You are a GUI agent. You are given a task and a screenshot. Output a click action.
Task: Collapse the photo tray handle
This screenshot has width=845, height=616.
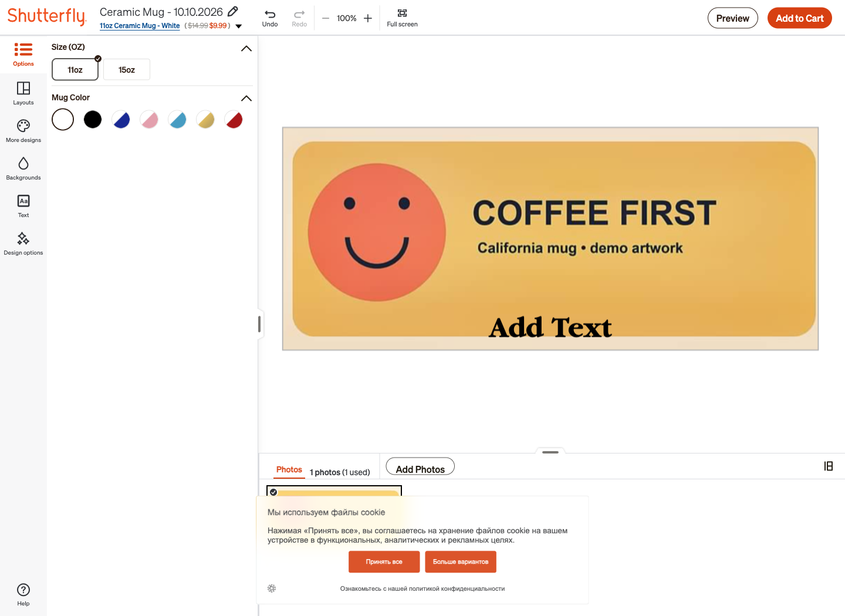tap(550, 452)
